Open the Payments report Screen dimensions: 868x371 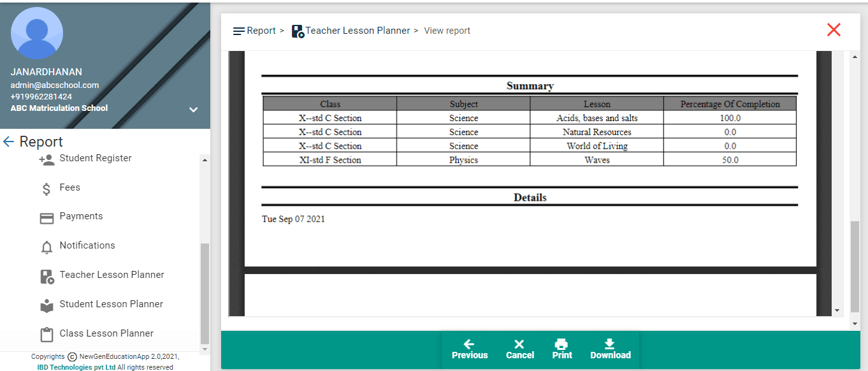click(81, 216)
